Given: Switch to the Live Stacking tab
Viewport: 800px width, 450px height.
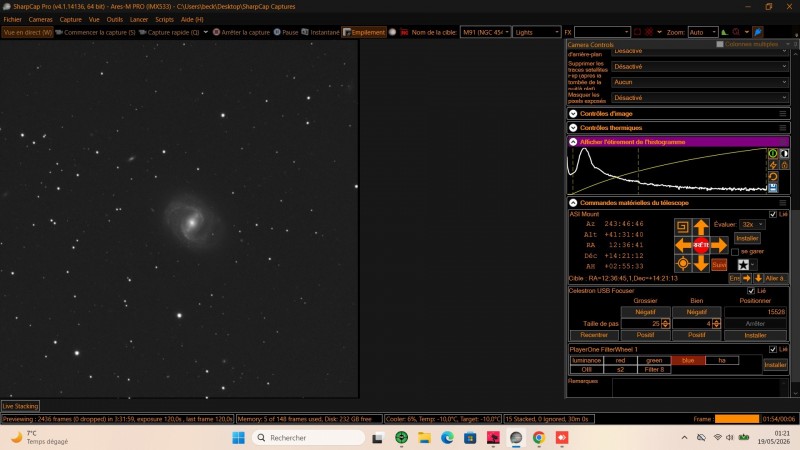Looking at the screenshot, I should [20, 406].
